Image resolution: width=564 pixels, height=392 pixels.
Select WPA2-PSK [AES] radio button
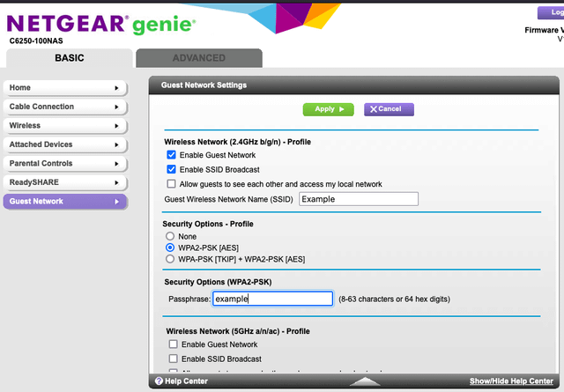[x=170, y=248]
